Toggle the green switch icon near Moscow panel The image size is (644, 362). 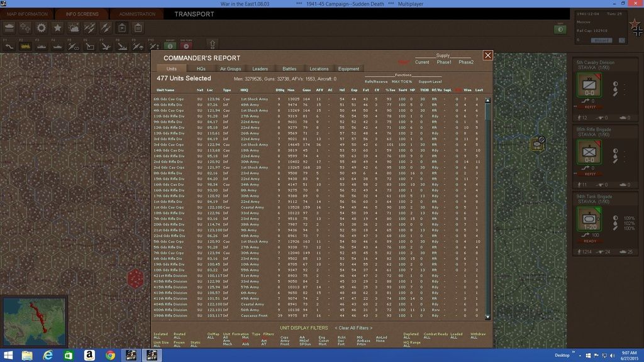point(560,30)
